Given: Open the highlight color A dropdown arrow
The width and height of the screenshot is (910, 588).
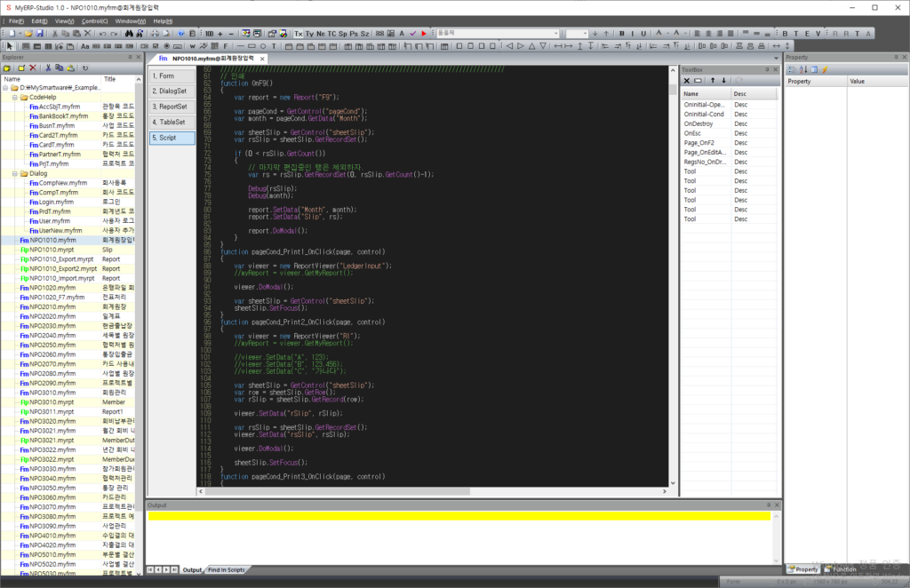Looking at the screenshot, I should 683,34.
